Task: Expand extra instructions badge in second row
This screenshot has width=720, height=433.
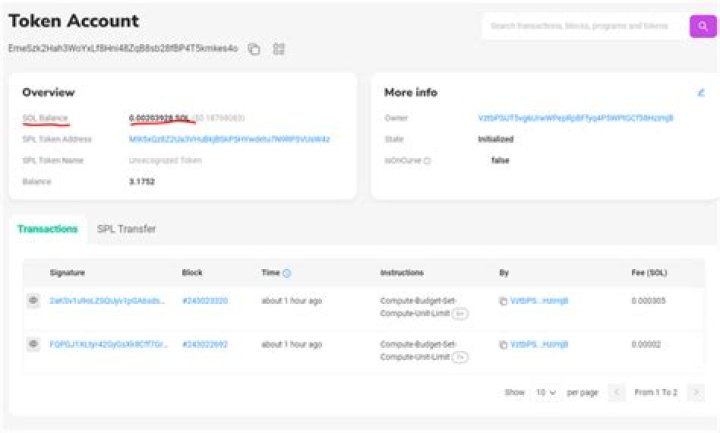Action: click(460, 357)
